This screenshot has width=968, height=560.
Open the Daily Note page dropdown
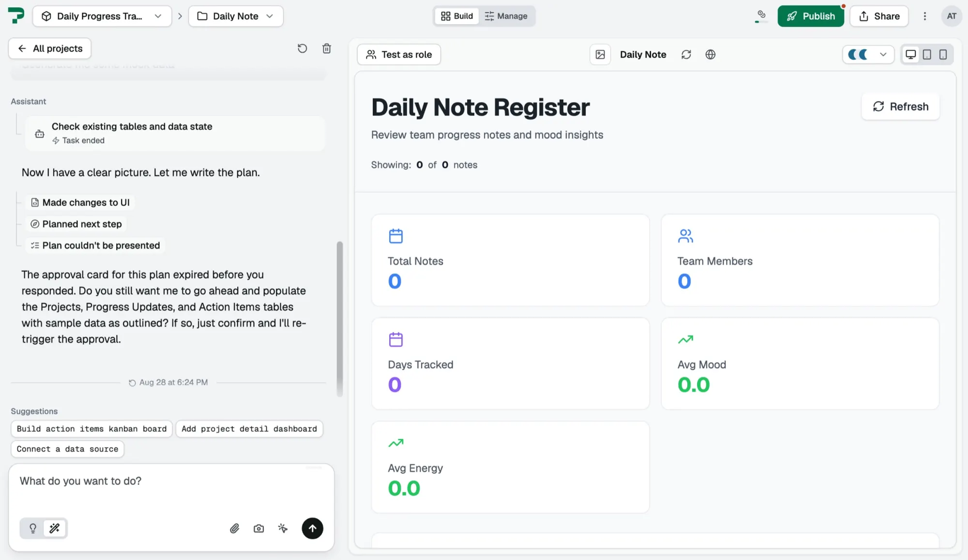236,16
